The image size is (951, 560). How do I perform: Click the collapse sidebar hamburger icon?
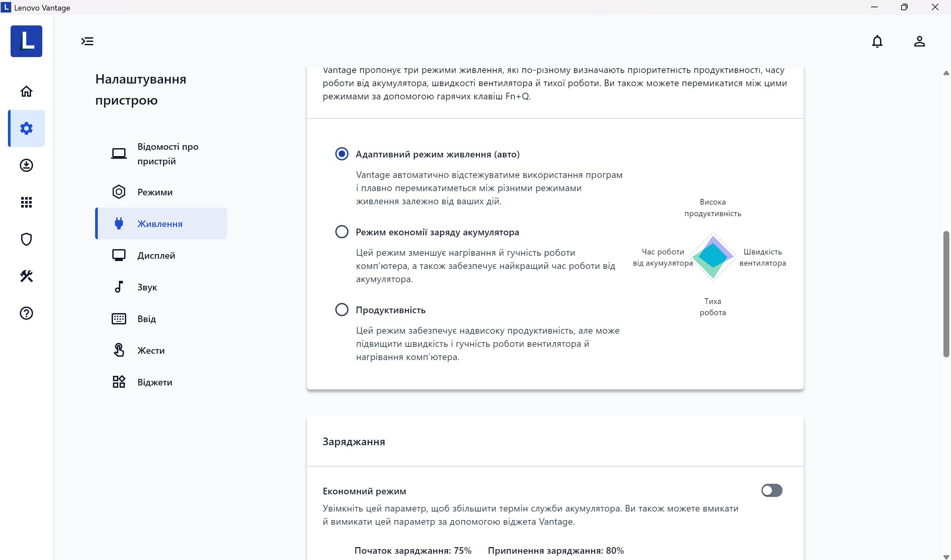point(88,41)
